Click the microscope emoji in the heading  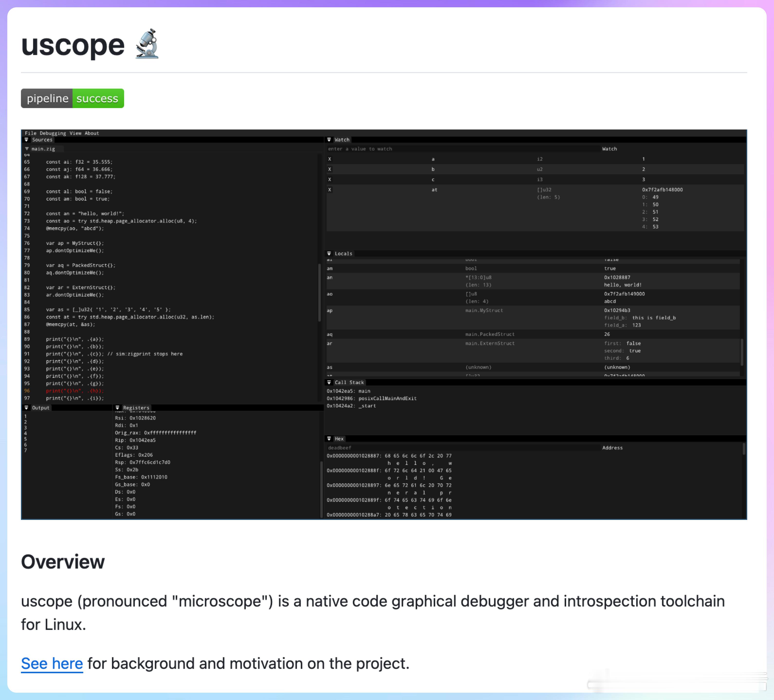[x=147, y=44]
